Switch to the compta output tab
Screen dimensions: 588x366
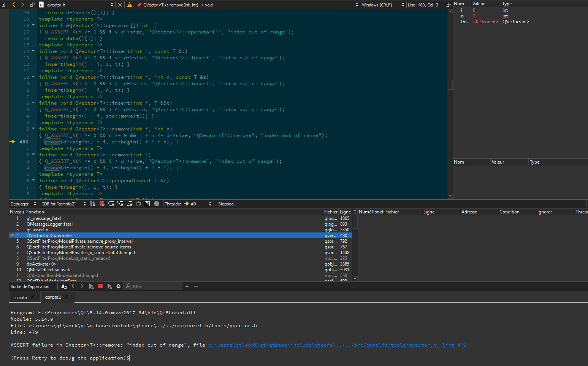[20, 298]
